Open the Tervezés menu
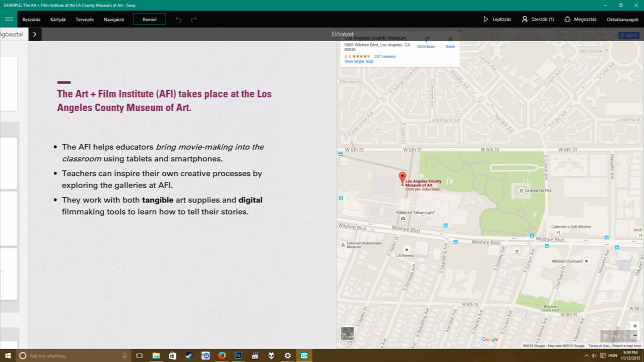The width and height of the screenshot is (644, 362). tap(85, 19)
